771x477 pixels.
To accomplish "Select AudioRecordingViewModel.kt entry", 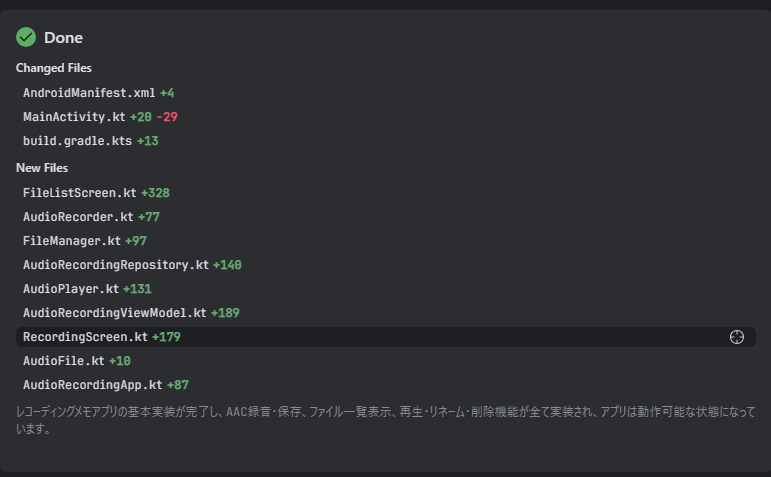I will pos(114,313).
